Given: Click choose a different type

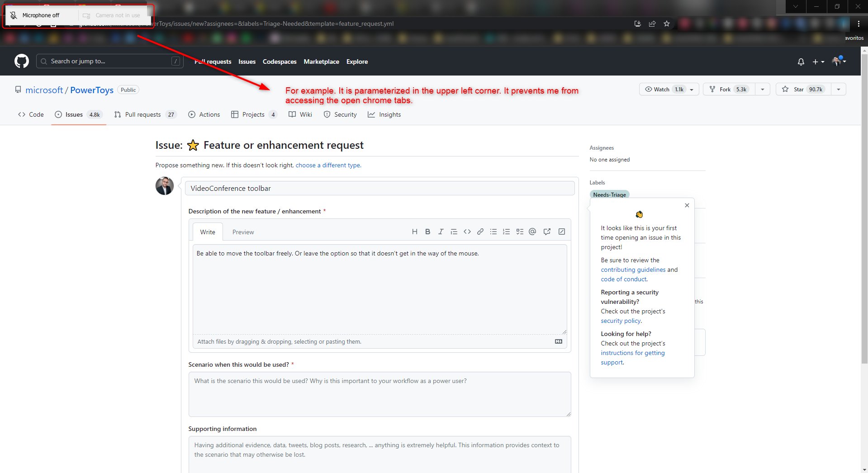Looking at the screenshot, I should (327, 165).
